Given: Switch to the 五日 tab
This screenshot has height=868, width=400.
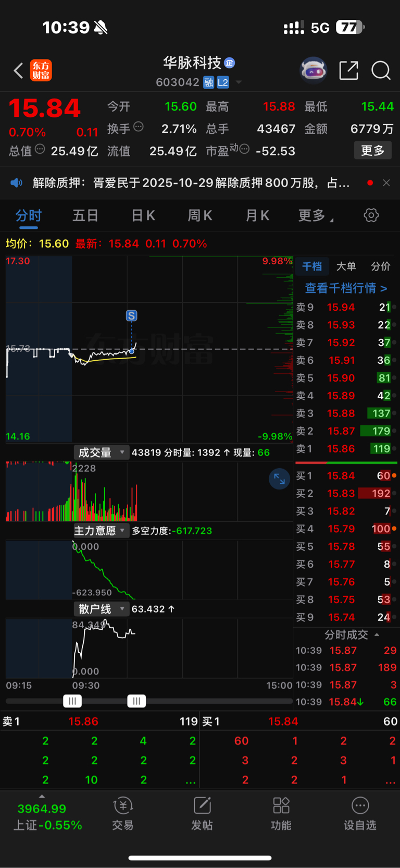Looking at the screenshot, I should pyautogui.click(x=85, y=216).
